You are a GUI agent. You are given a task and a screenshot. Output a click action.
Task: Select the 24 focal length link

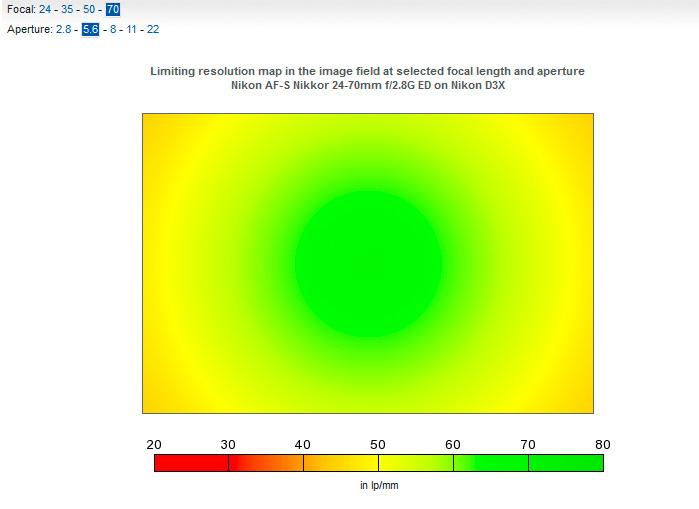pyautogui.click(x=45, y=9)
